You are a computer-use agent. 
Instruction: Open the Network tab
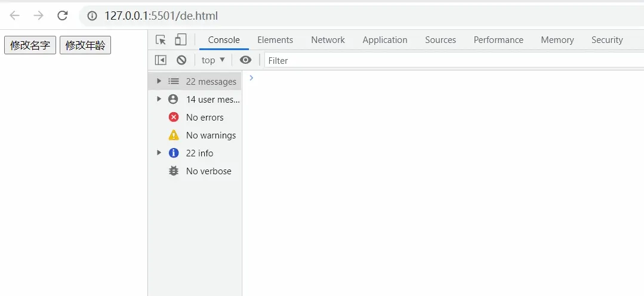tap(328, 40)
